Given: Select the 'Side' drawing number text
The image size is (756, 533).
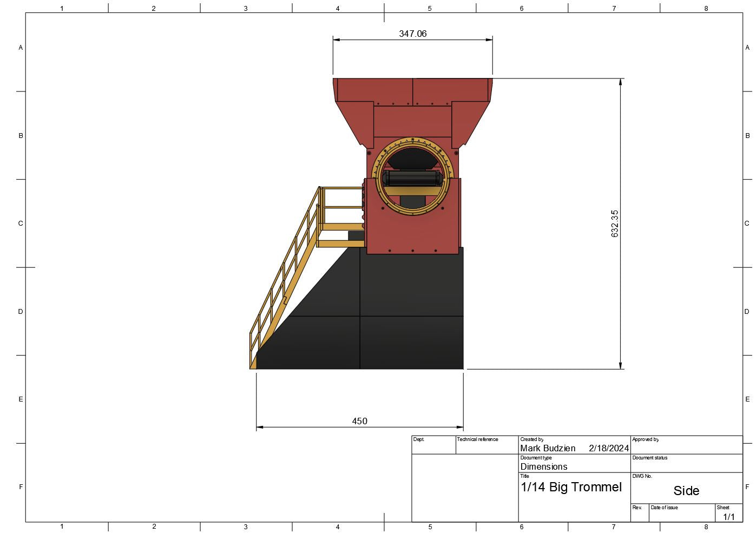Looking at the screenshot, I should pos(686,491).
